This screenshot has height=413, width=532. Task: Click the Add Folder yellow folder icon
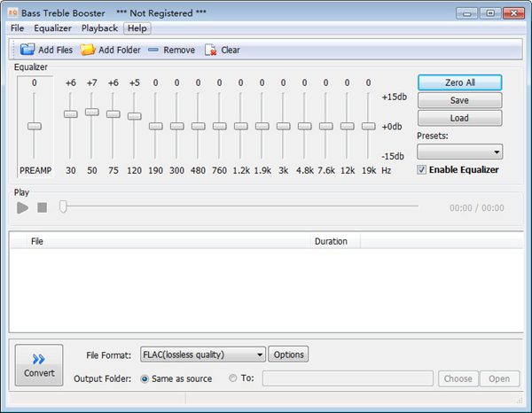point(88,50)
